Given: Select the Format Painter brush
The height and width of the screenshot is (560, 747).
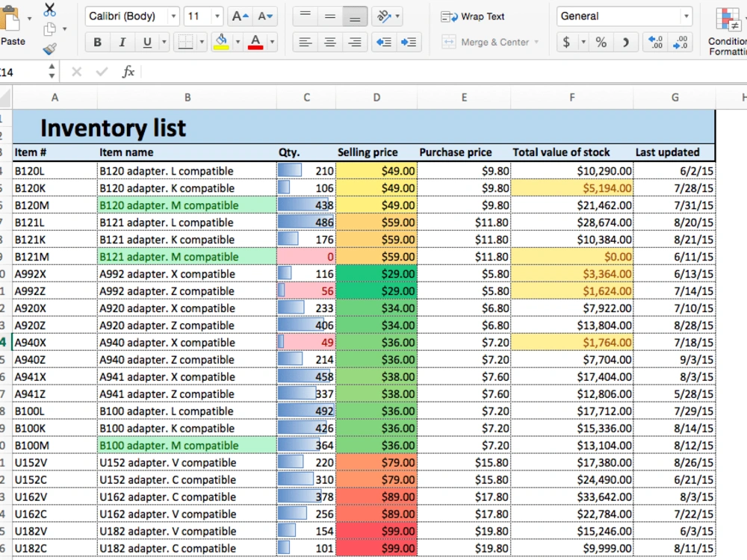Looking at the screenshot, I should coord(49,48).
